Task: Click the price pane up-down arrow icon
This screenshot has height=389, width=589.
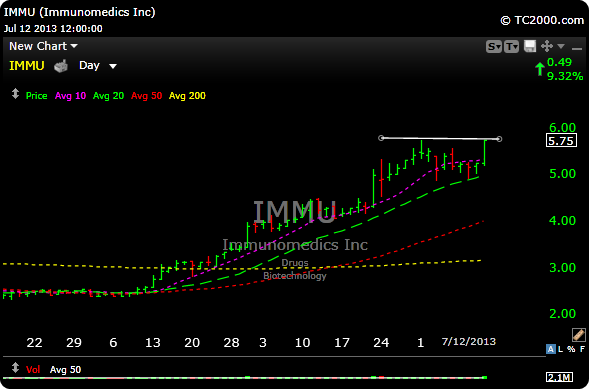Action: pyautogui.click(x=15, y=93)
